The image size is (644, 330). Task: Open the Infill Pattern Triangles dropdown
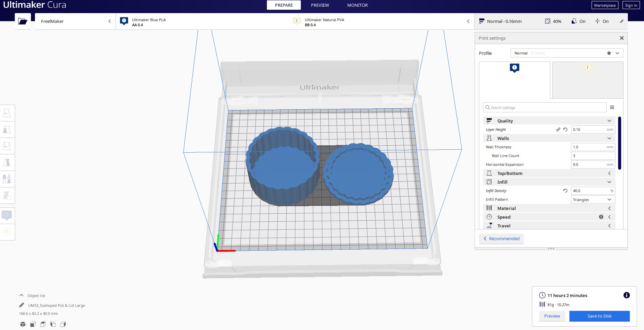pos(593,199)
